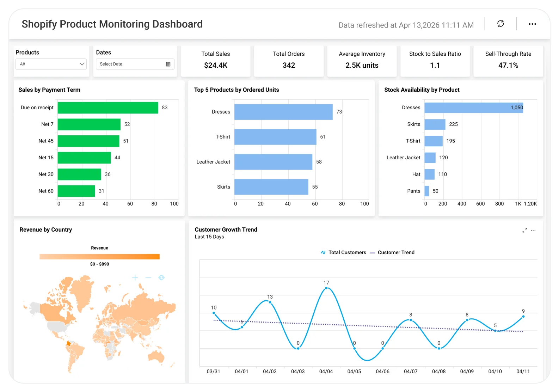Click the Revenue gradient legend bar
The height and width of the screenshot is (392, 559).
[99, 257]
